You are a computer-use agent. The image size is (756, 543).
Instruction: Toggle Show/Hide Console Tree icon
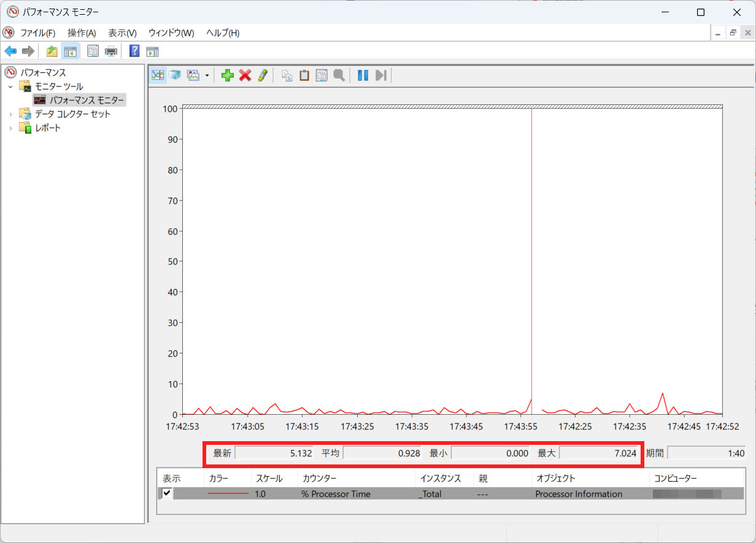point(70,51)
